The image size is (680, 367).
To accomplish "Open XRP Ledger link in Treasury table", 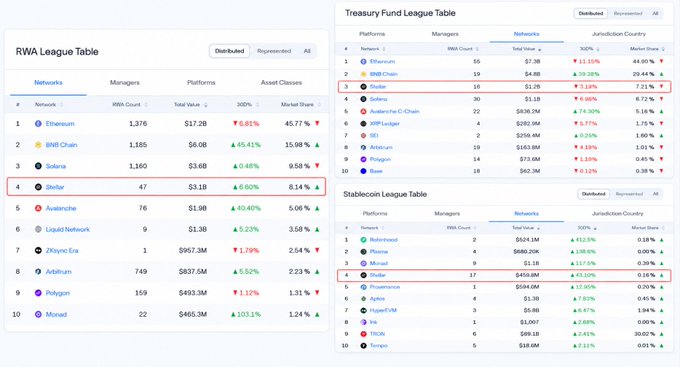I will [385, 124].
